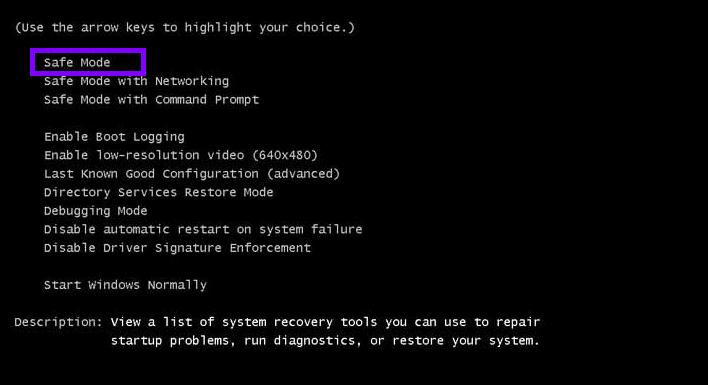Click the words Command Prompt in the third option
This screenshot has width=708, height=385.
click(207, 100)
